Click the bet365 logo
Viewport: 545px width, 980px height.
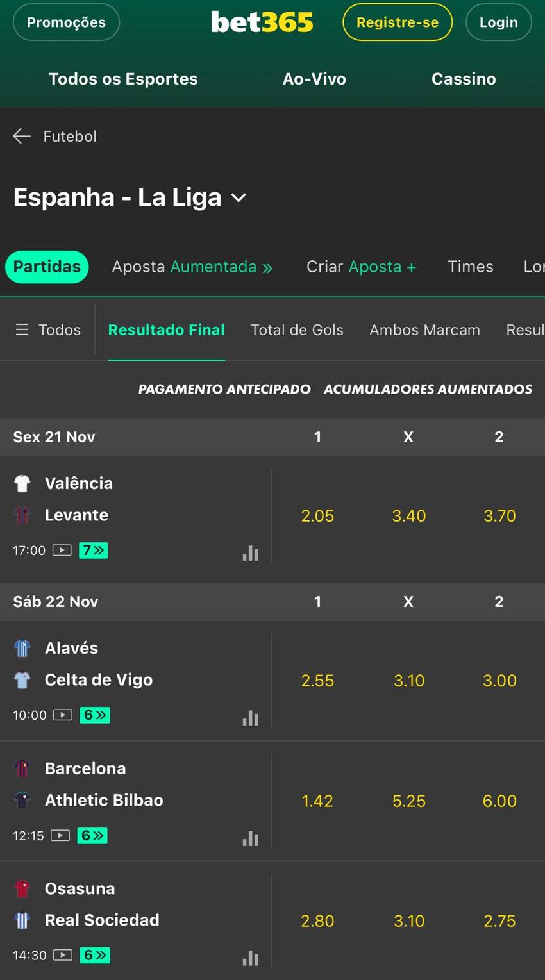262,21
